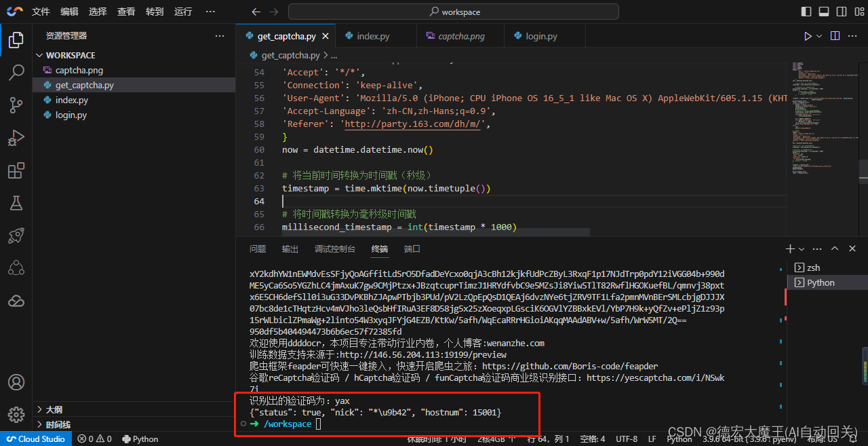The image size is (868, 446).
Task: Switch to the 输出 panel tab
Action: coord(290,249)
